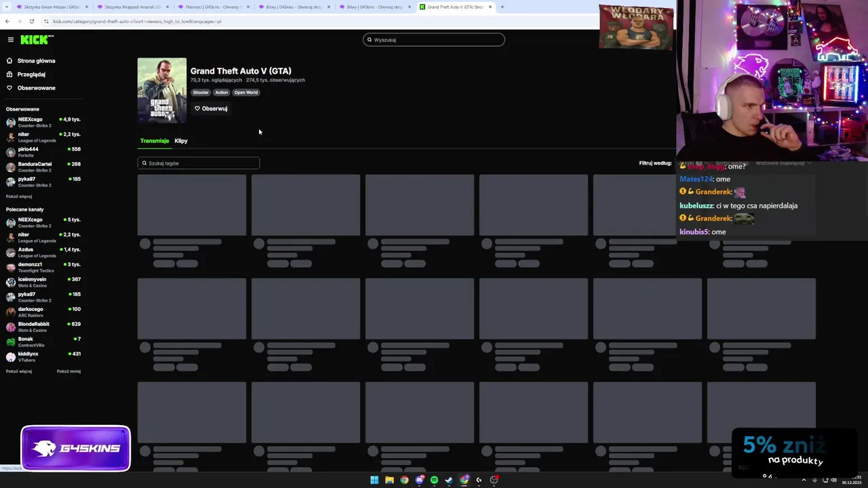Click the taskbar volume icon
The width and height of the screenshot is (868, 488).
(x=835, y=480)
